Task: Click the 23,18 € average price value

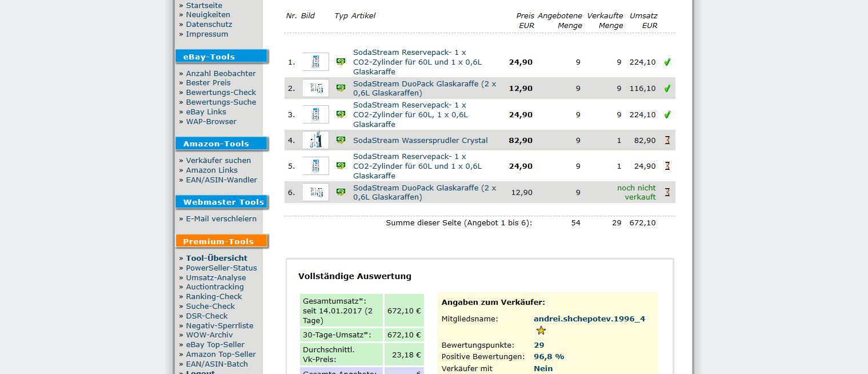Action: click(x=406, y=355)
